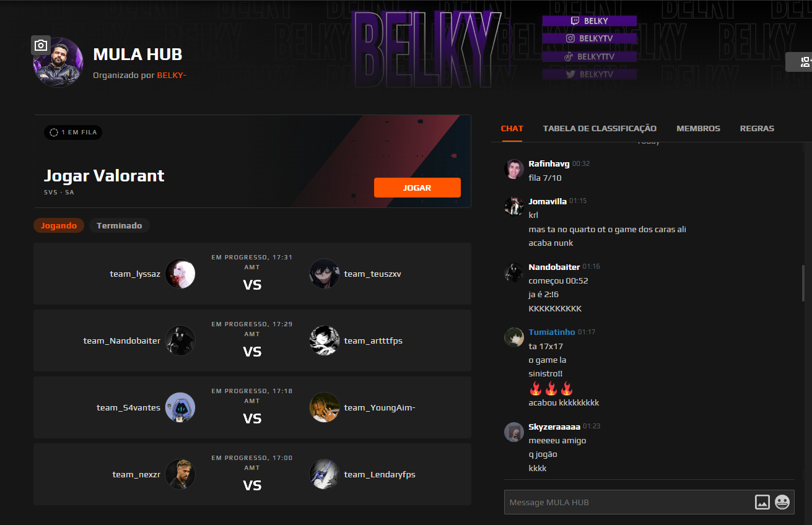The width and height of the screenshot is (812, 525).
Task: Open the BELKYTTV TikTok link
Action: [590, 56]
